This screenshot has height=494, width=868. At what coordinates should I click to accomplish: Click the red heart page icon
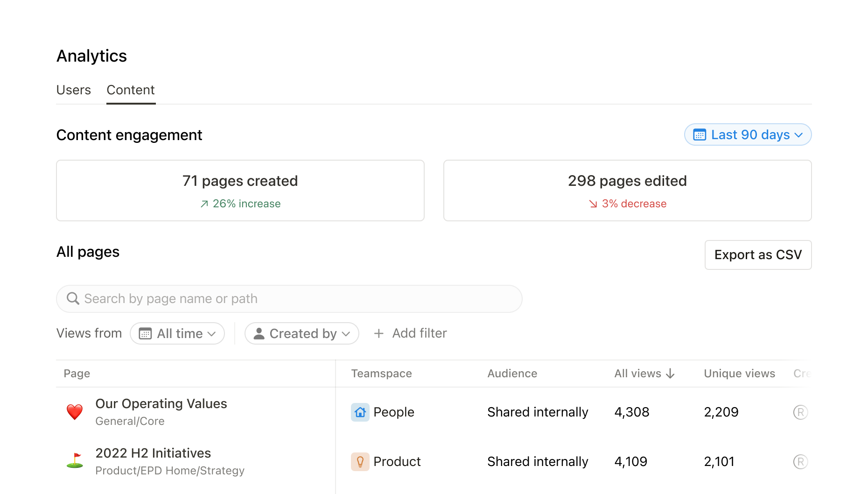point(75,412)
